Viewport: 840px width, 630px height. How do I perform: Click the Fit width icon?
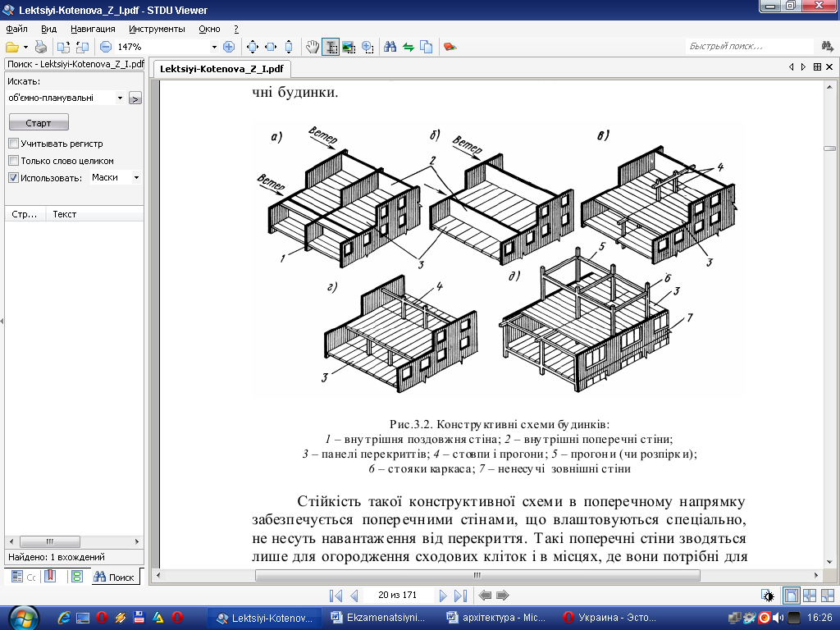tap(271, 47)
